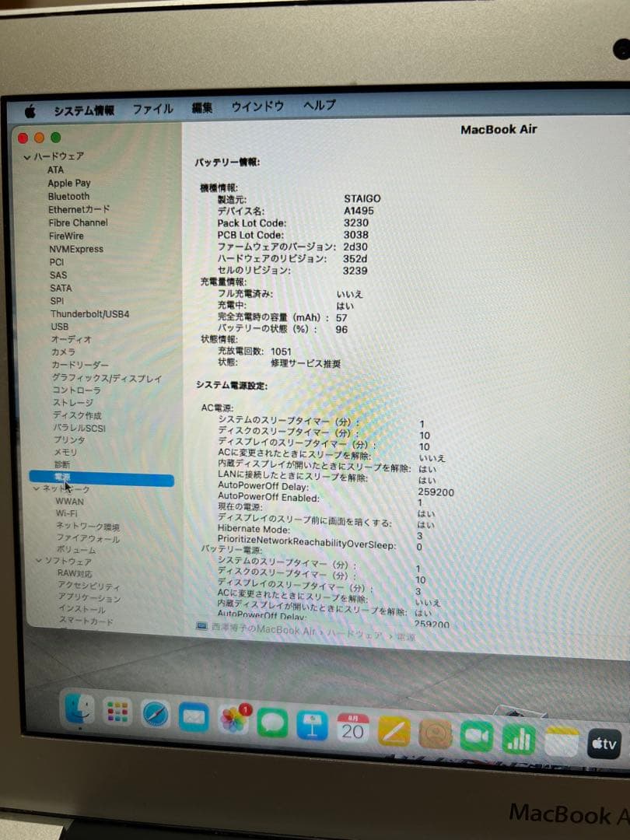
Task: Click the Finder icon in the Dock
Action: (78, 712)
